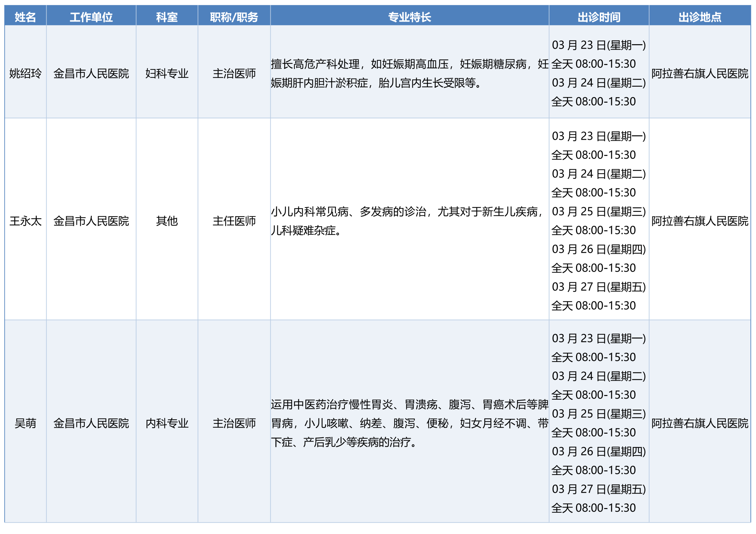This screenshot has width=756, height=534.
Task: Click the 内科专业 department cell
Action: (x=167, y=423)
